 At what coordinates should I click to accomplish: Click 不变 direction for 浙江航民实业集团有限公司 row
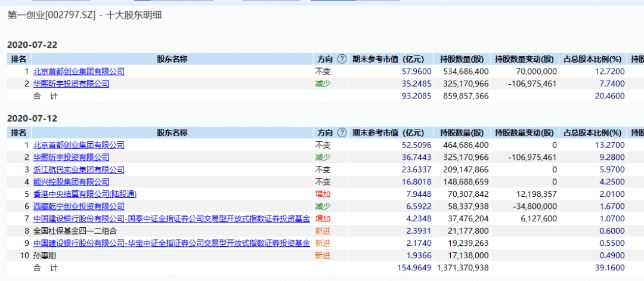coord(323,169)
